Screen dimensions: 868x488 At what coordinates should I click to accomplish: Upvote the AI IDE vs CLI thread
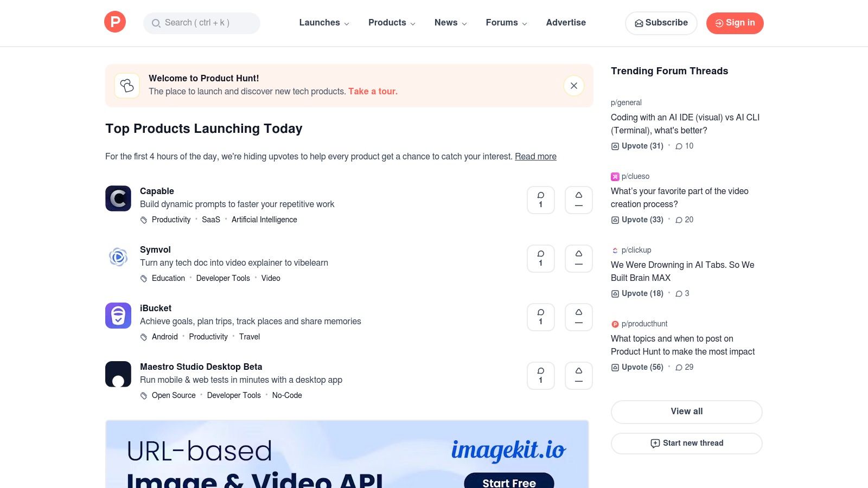point(637,146)
